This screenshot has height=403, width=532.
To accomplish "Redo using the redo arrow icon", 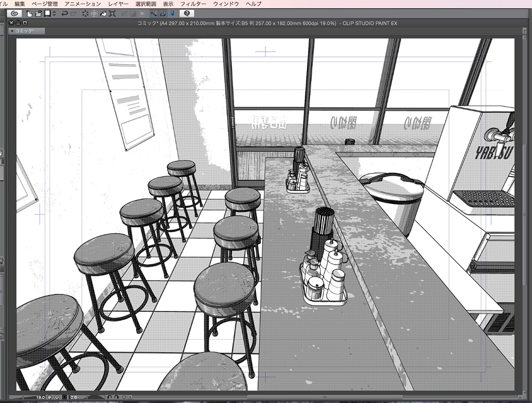I will click(73, 13).
